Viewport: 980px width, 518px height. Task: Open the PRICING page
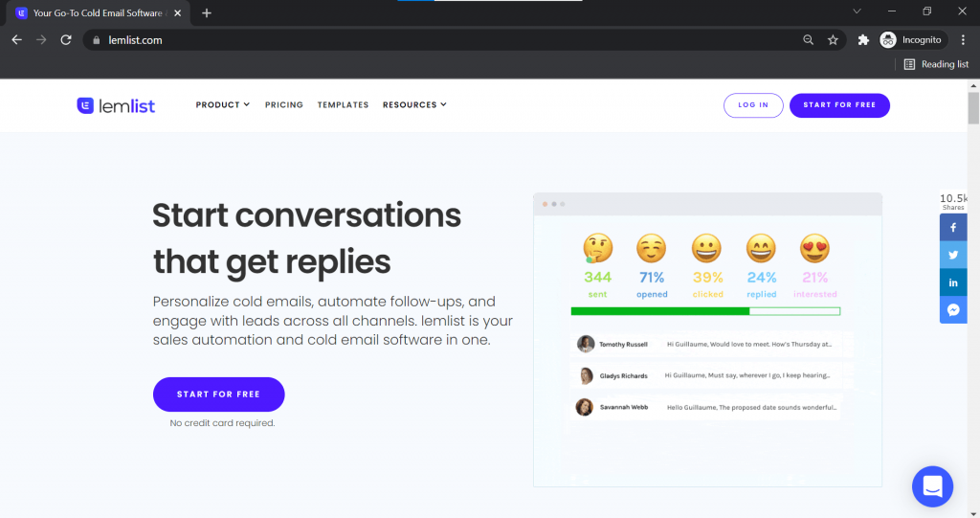pyautogui.click(x=283, y=104)
